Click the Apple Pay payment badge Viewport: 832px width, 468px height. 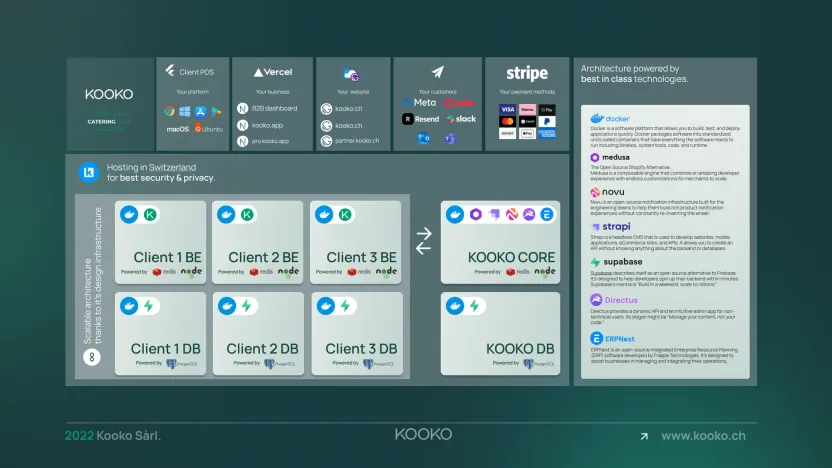tap(527, 134)
